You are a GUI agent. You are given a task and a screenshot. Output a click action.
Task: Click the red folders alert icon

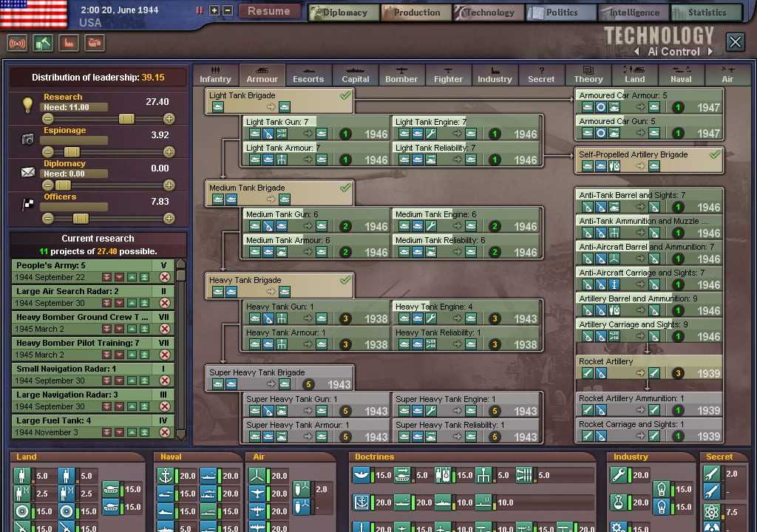95,44
